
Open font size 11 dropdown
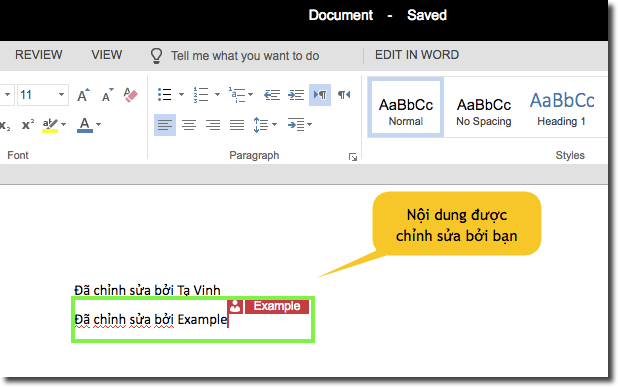[x=61, y=95]
